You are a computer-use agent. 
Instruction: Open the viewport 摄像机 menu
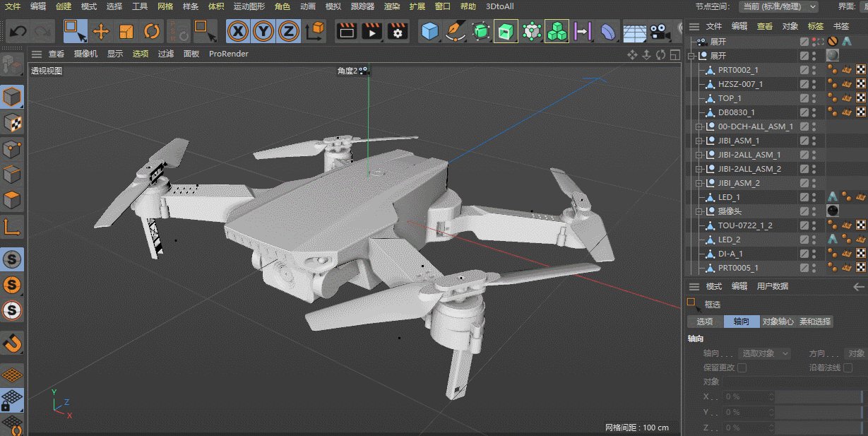pos(85,54)
